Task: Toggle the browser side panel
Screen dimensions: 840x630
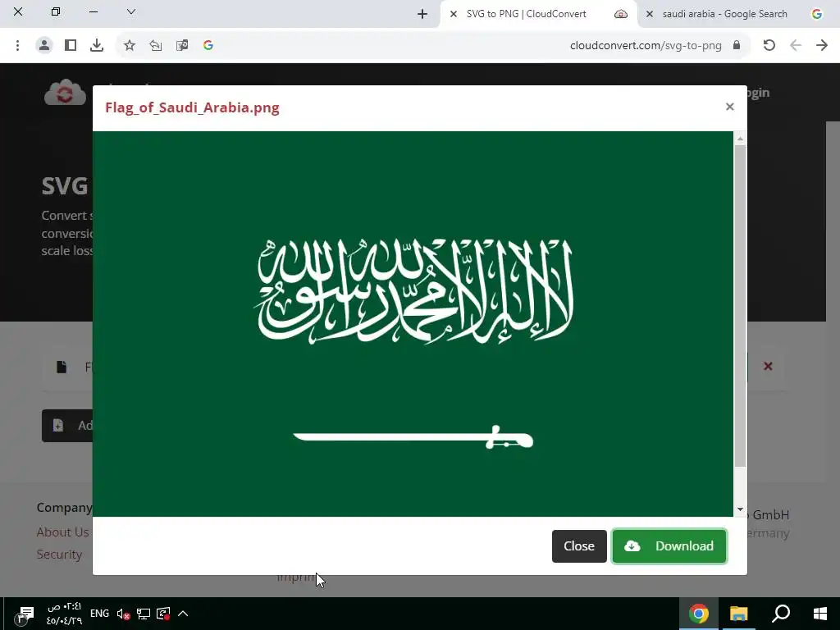Action: pyautogui.click(x=71, y=46)
